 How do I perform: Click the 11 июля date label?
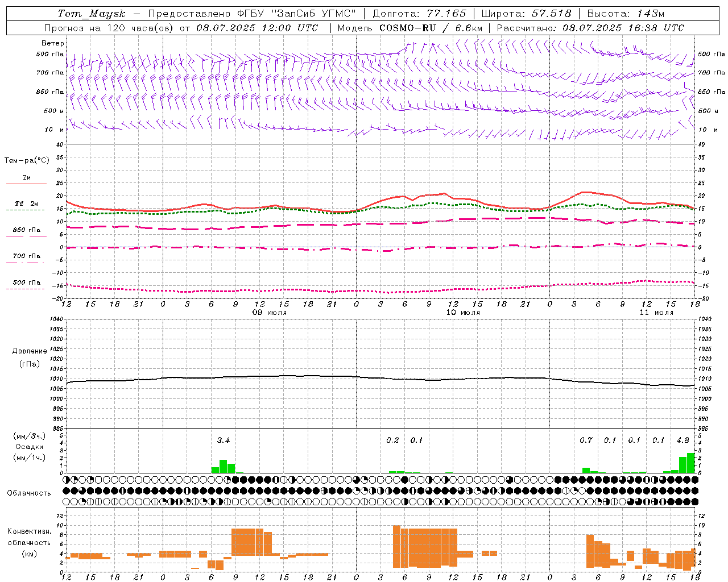click(x=656, y=313)
